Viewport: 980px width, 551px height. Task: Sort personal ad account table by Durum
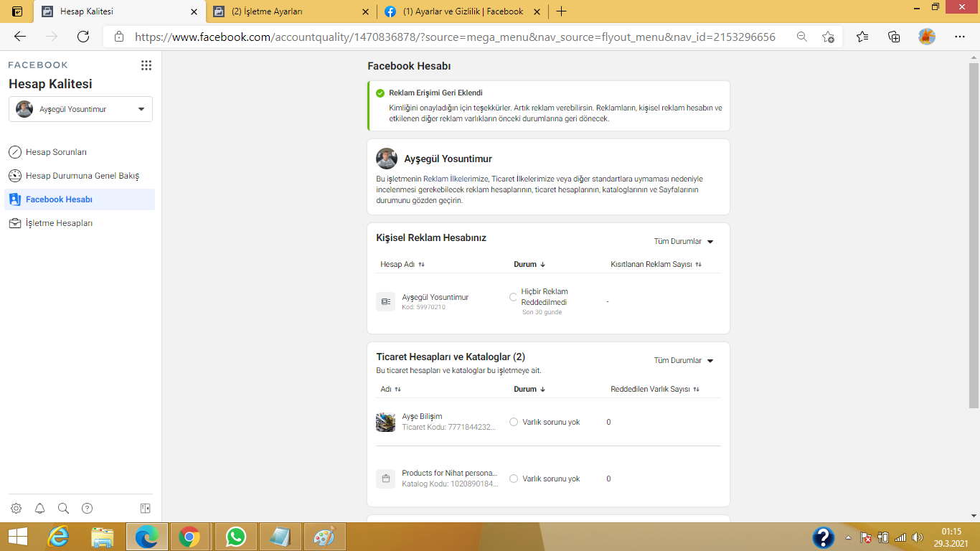click(529, 265)
